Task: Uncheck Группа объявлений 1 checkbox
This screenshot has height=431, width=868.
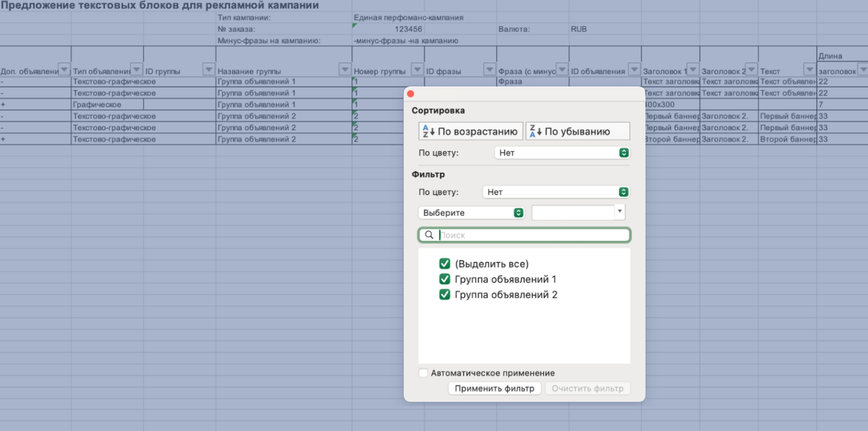Action: 445,279
